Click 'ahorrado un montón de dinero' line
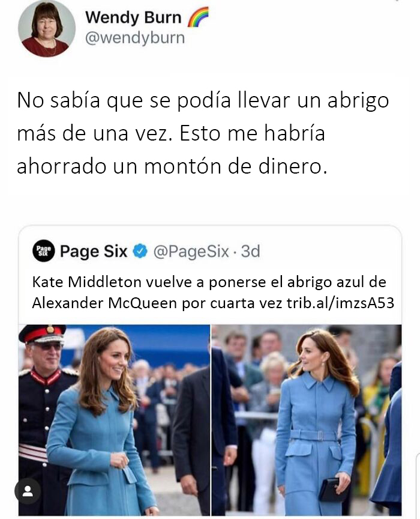The height and width of the screenshot is (519, 420). pos(172,166)
